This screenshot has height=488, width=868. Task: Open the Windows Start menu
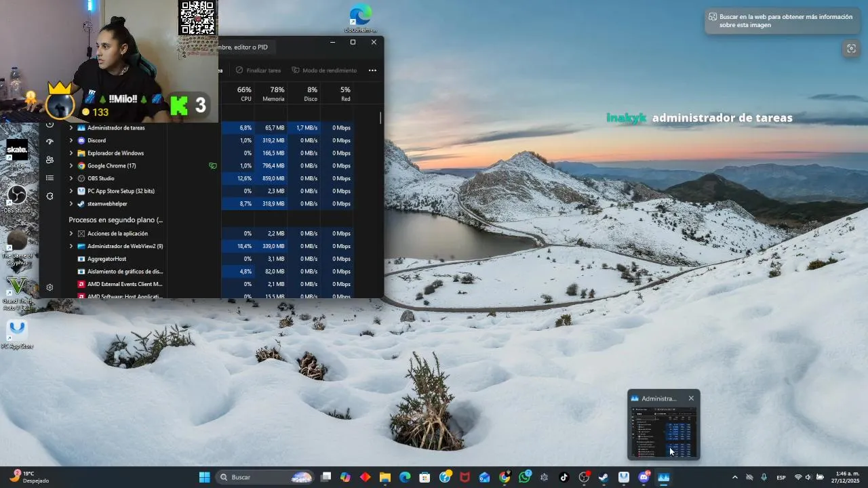pos(204,477)
